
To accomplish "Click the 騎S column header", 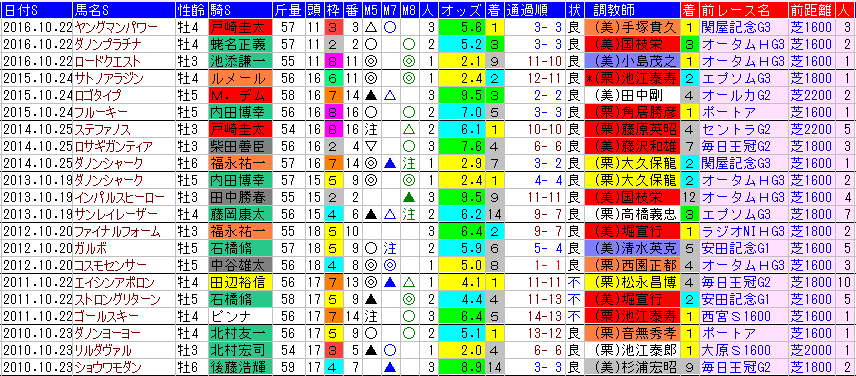I will (239, 10).
